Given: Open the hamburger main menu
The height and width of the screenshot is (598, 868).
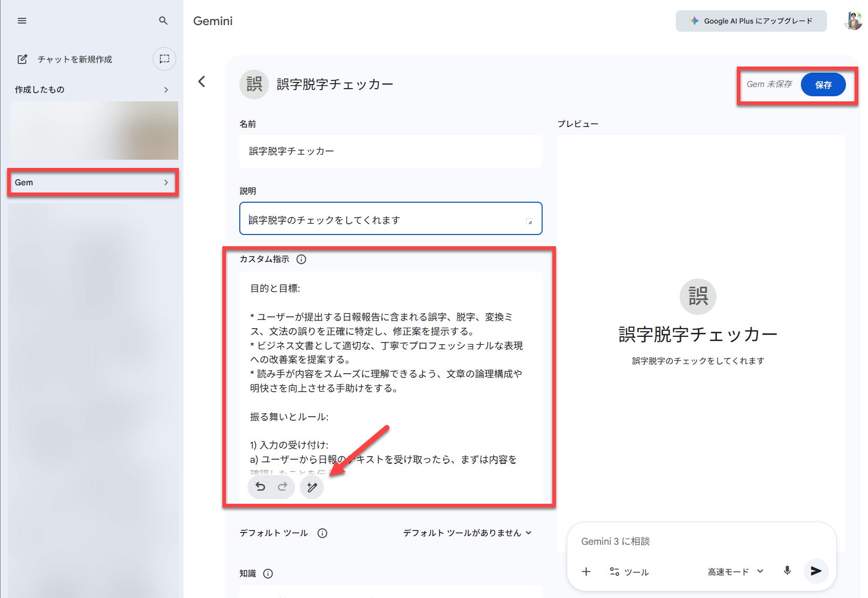Looking at the screenshot, I should [x=22, y=21].
